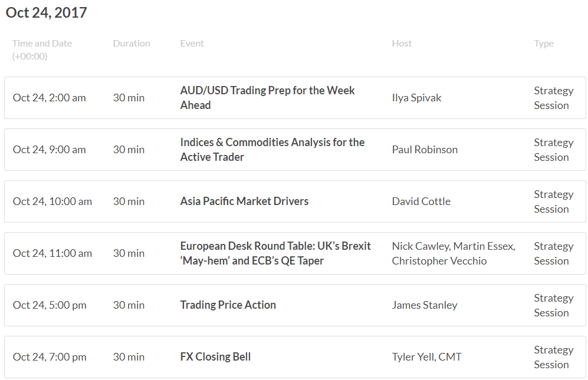Click host James Stanley
The height and width of the screenshot is (380, 588).
425,305
